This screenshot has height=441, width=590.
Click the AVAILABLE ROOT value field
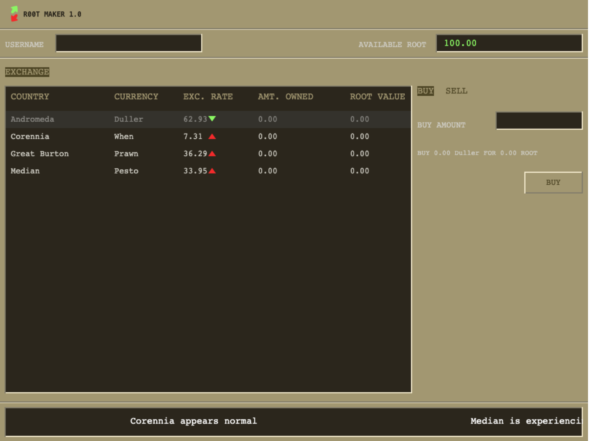point(509,43)
